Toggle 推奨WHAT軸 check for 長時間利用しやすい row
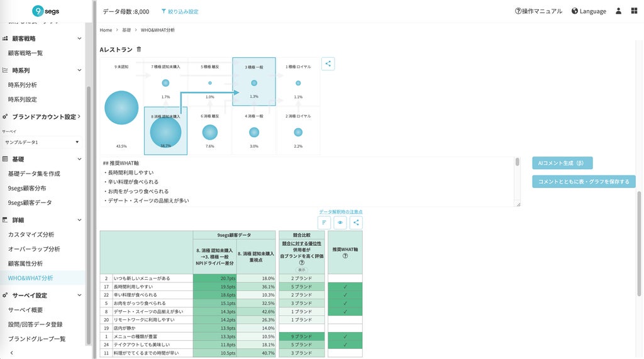Screen dimensions: 644x359 coord(345,287)
